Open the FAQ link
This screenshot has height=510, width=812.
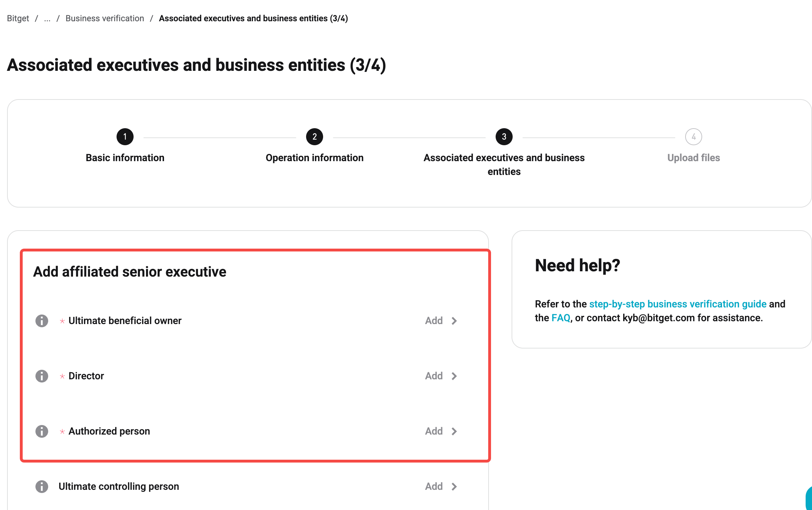coord(561,318)
